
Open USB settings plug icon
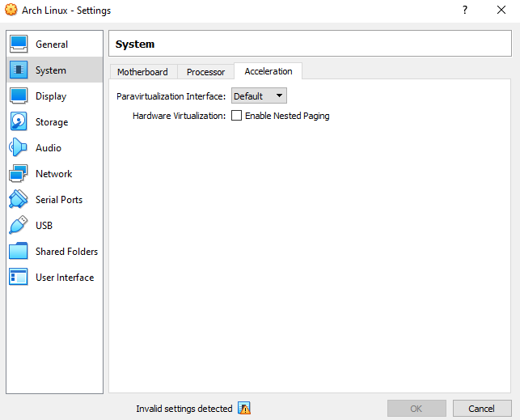(19, 225)
